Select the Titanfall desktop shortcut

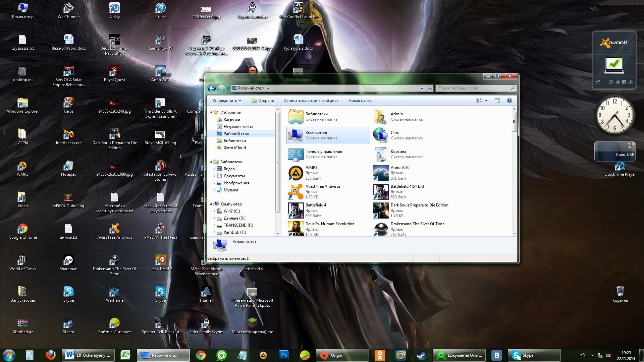[206, 294]
